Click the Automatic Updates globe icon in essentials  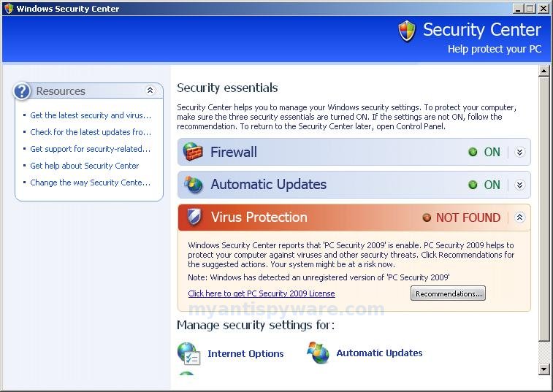194,185
